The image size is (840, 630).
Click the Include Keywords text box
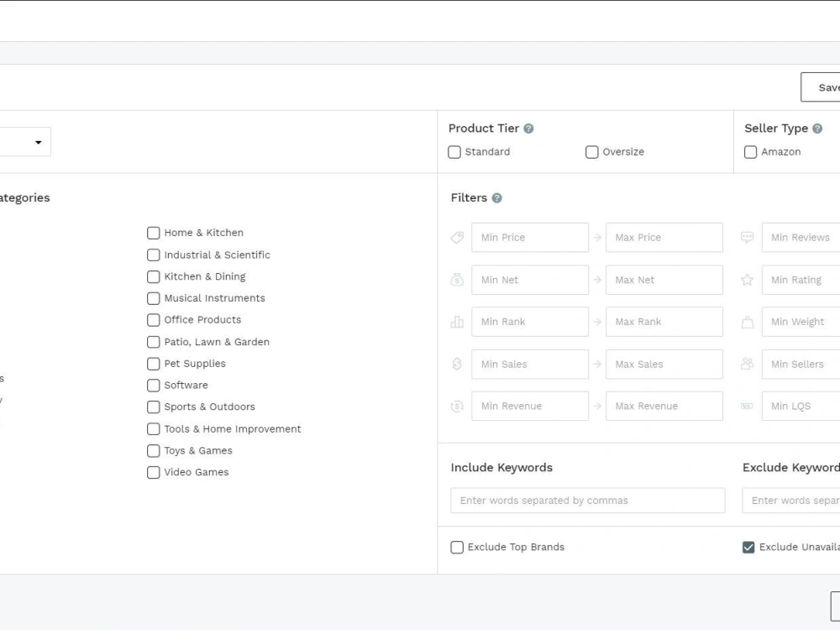pos(588,501)
